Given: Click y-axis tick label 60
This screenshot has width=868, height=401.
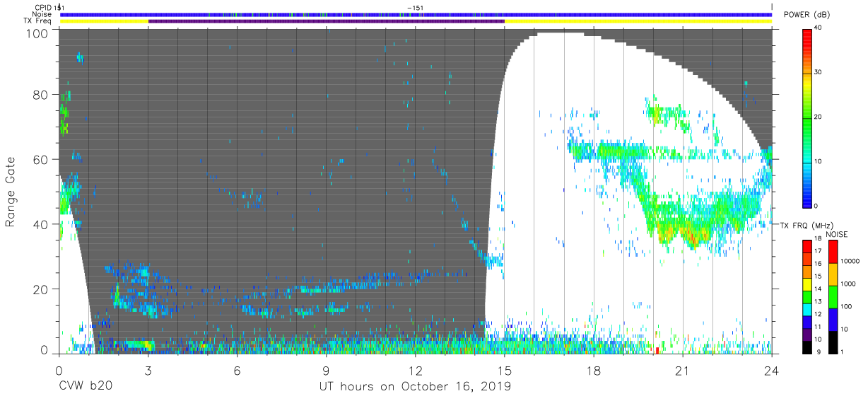Looking at the screenshot, I should click(x=41, y=160).
